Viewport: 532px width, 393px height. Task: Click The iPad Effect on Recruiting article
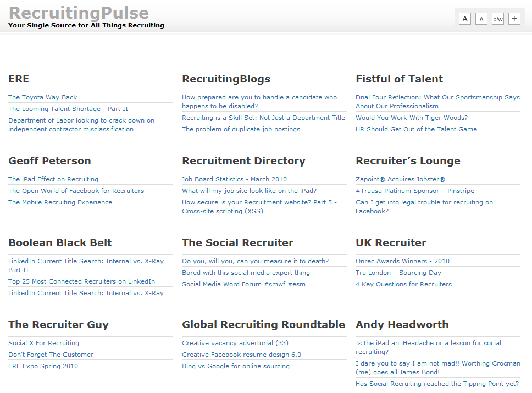pos(53,179)
